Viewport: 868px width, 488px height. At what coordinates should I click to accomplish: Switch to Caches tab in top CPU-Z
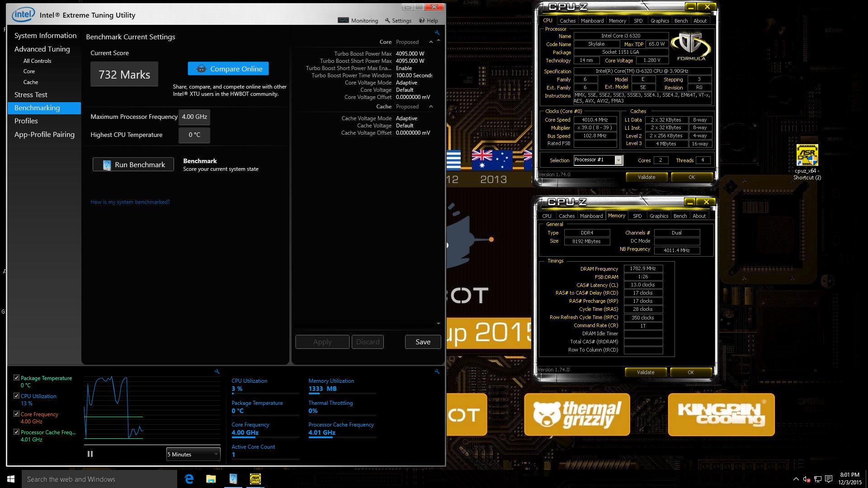coord(567,21)
